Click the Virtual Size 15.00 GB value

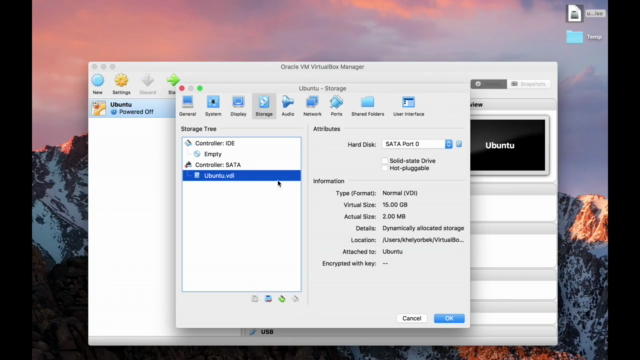[x=395, y=205]
